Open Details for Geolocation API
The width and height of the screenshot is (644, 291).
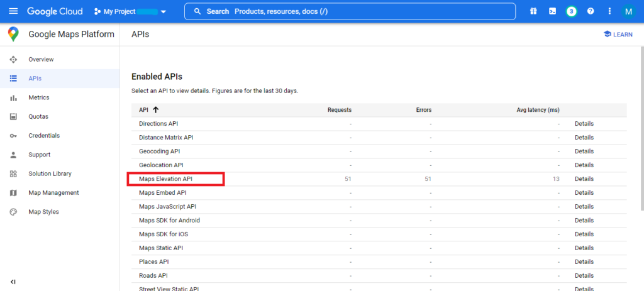point(584,165)
